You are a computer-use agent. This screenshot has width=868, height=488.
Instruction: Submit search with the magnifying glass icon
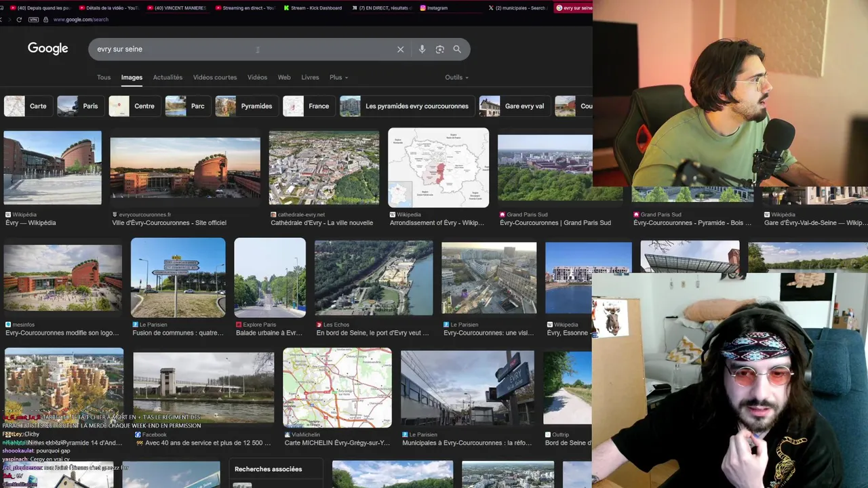coord(457,49)
